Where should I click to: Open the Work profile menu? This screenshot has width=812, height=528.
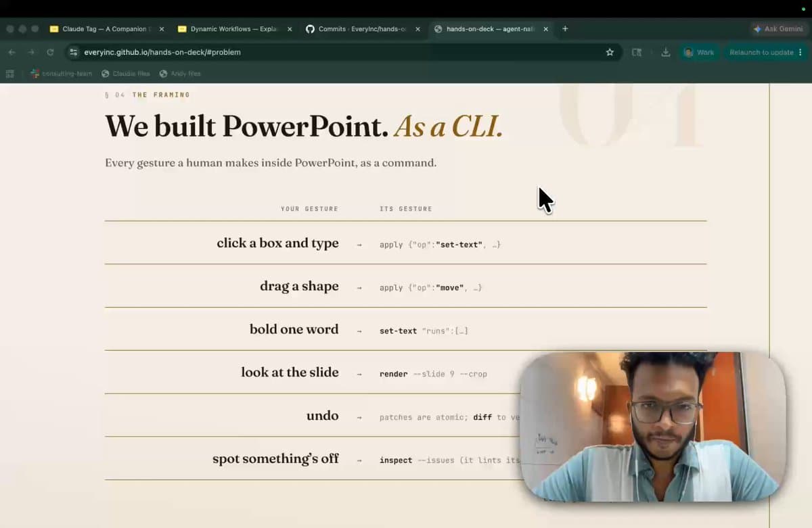click(x=699, y=52)
